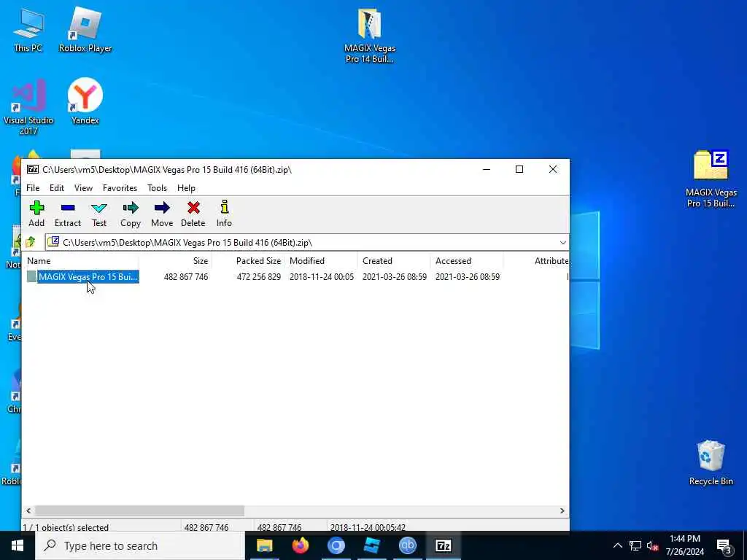Select MAGIX Vegas Pro 15 zip on desktop
Screen dimensions: 747x560
point(711,179)
